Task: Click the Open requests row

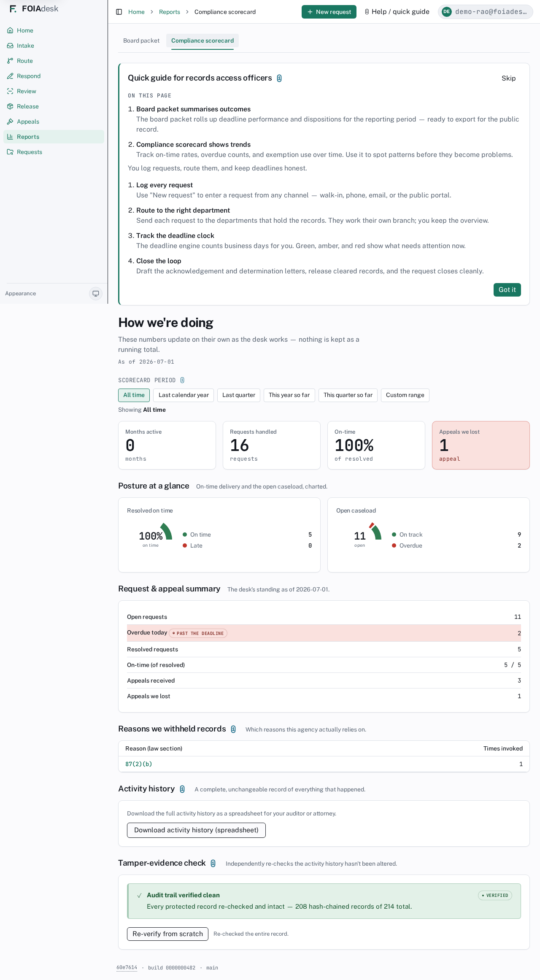Action: coord(324,617)
